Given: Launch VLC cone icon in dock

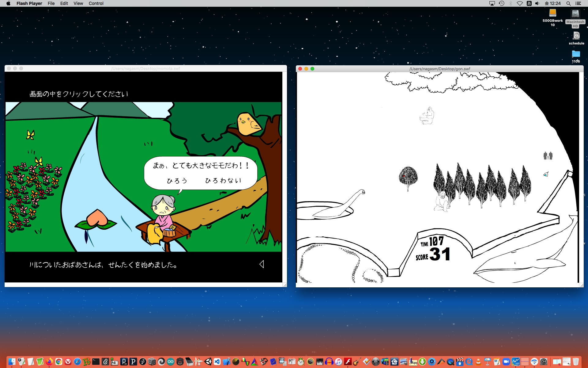Looking at the screenshot, I should coord(478,362).
